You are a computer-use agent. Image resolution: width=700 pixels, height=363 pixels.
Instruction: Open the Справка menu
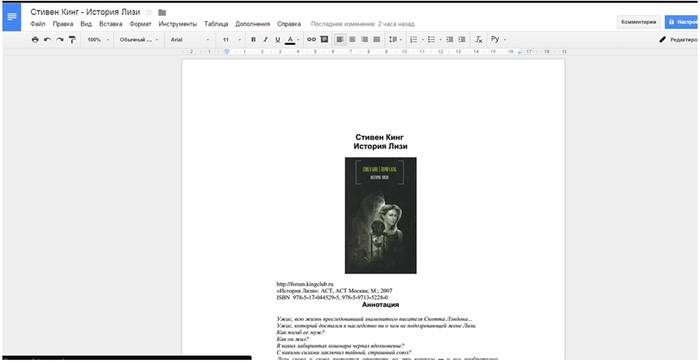click(x=289, y=24)
